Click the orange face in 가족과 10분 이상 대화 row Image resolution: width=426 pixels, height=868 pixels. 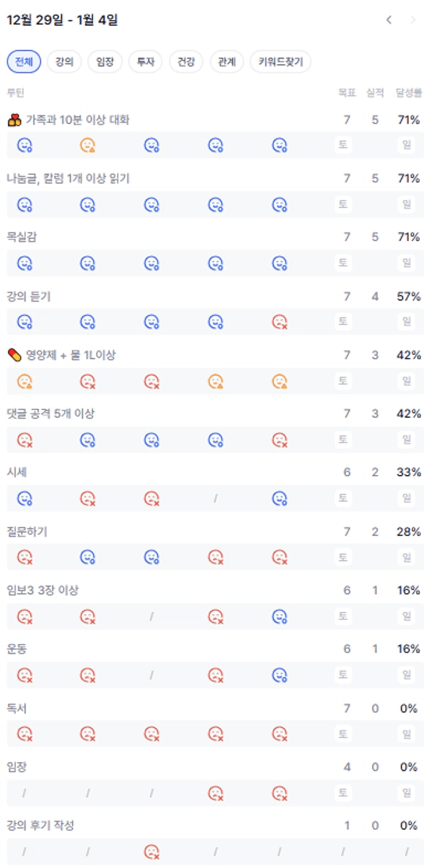point(88,145)
